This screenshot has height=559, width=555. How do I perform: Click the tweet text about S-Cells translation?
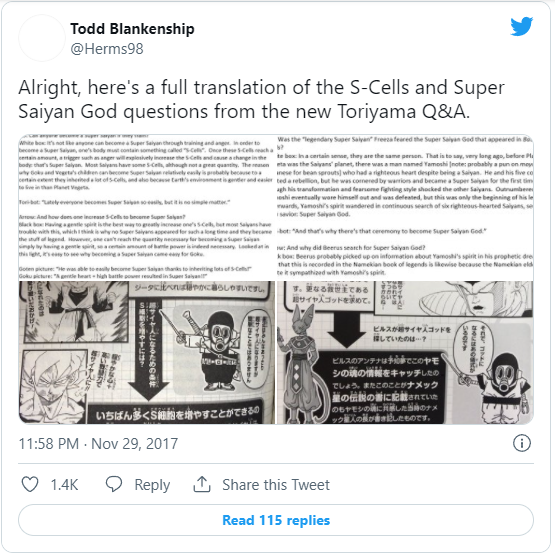coord(262,99)
